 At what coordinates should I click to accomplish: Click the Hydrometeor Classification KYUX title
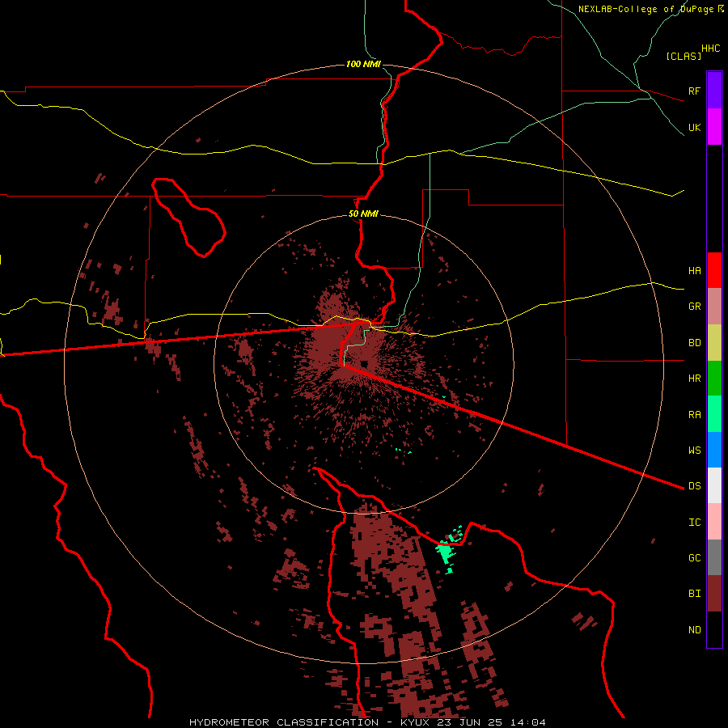click(x=367, y=722)
